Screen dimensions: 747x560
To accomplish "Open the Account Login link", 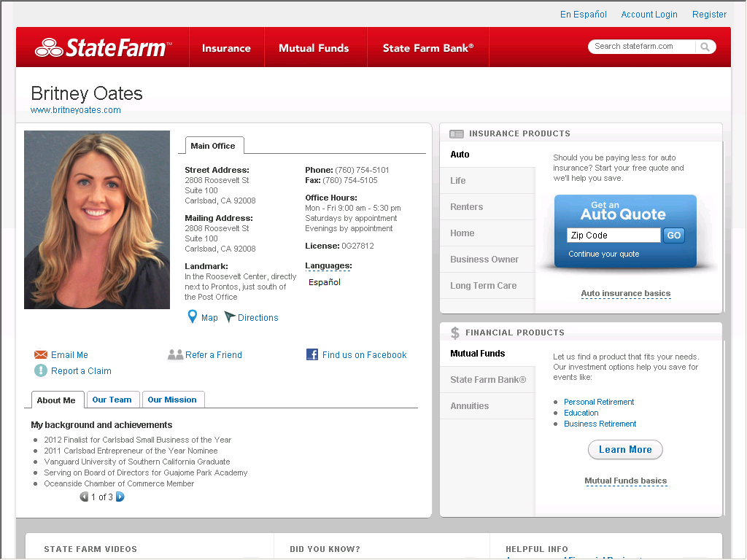I will 649,15.
